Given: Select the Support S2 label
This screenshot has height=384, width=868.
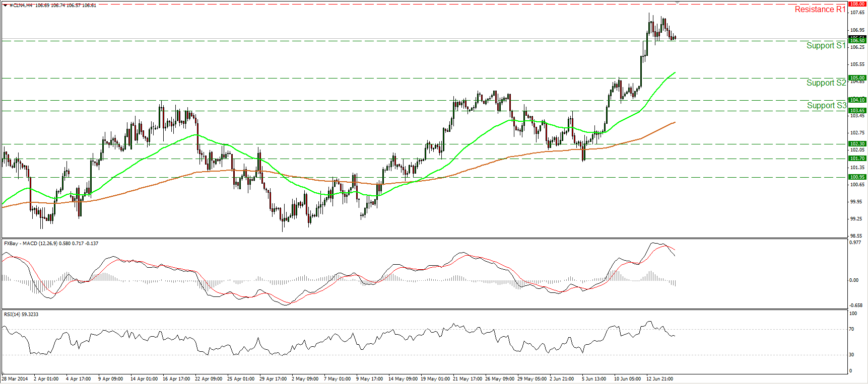Looking at the screenshot, I should (826, 83).
